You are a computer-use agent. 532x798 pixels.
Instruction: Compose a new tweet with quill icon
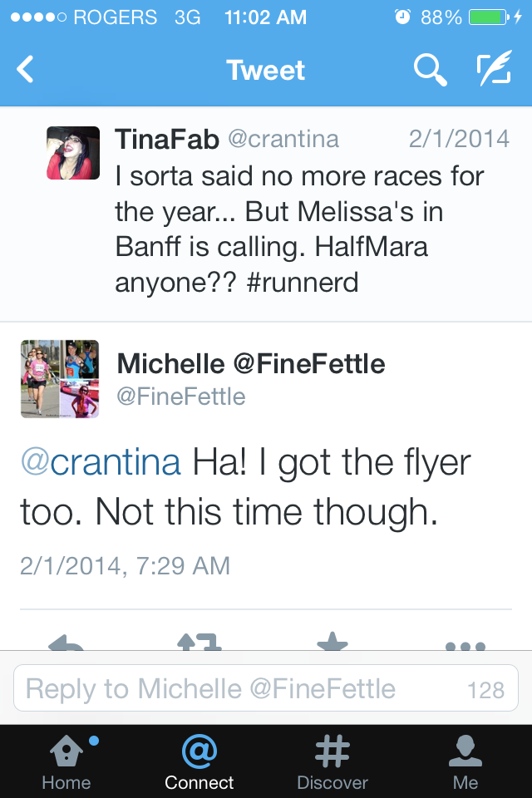494,71
